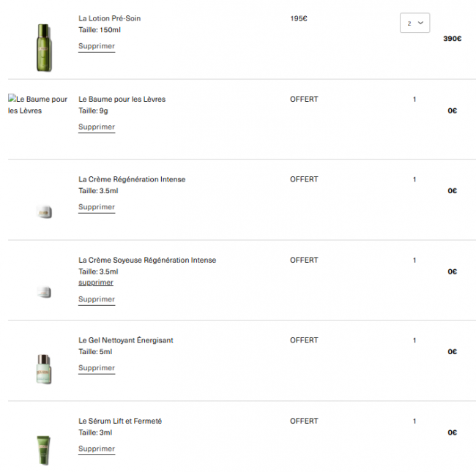Click La Crème Soyeuse Régénération Intense thumbnail
The width and height of the screenshot is (476, 472).
[x=44, y=293]
